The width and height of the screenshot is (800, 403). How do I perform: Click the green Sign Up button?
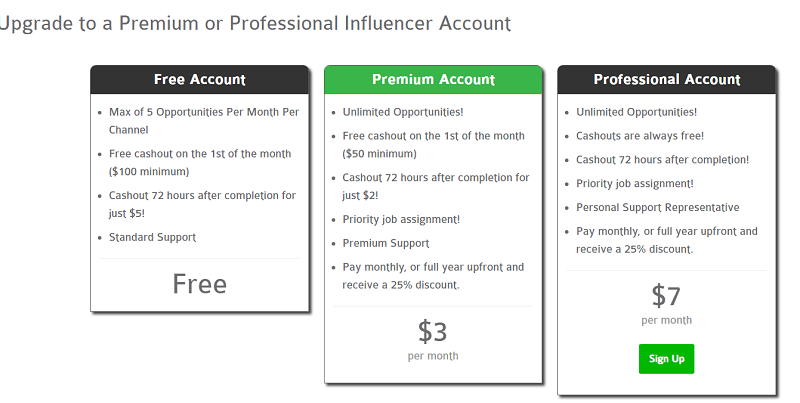pos(666,359)
